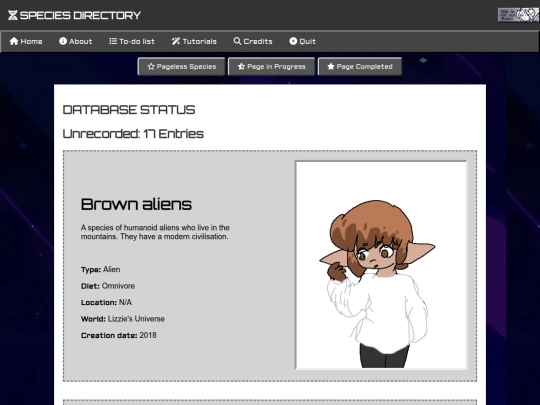Open the About page
This screenshot has width=540, height=405.
click(x=75, y=41)
